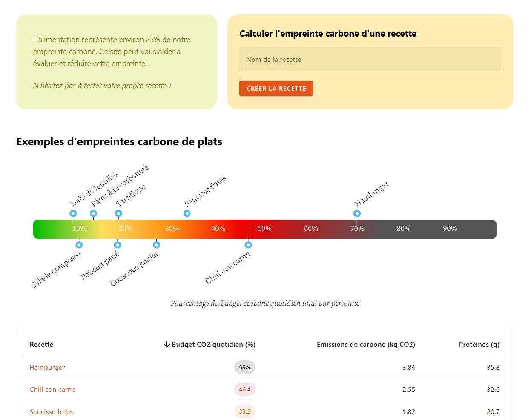This screenshot has width=531, height=420.
Task: Click the Poisson pané marker below the scale
Action: [x=118, y=245]
